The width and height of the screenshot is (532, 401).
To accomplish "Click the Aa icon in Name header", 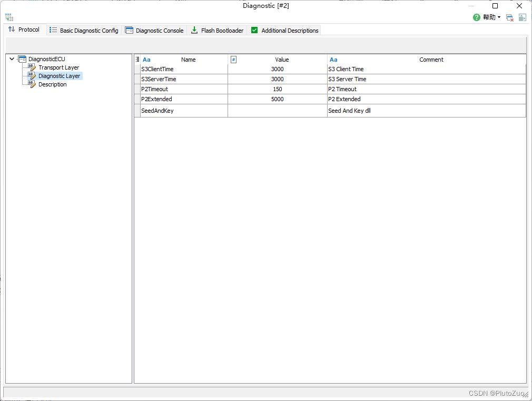I will point(146,60).
